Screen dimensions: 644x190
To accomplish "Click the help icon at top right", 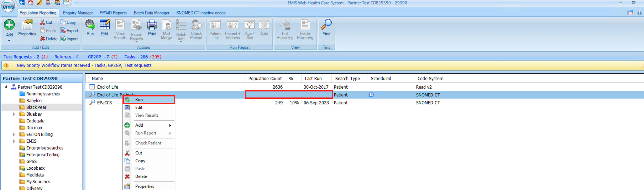I will pyautogui.click(x=639, y=13).
